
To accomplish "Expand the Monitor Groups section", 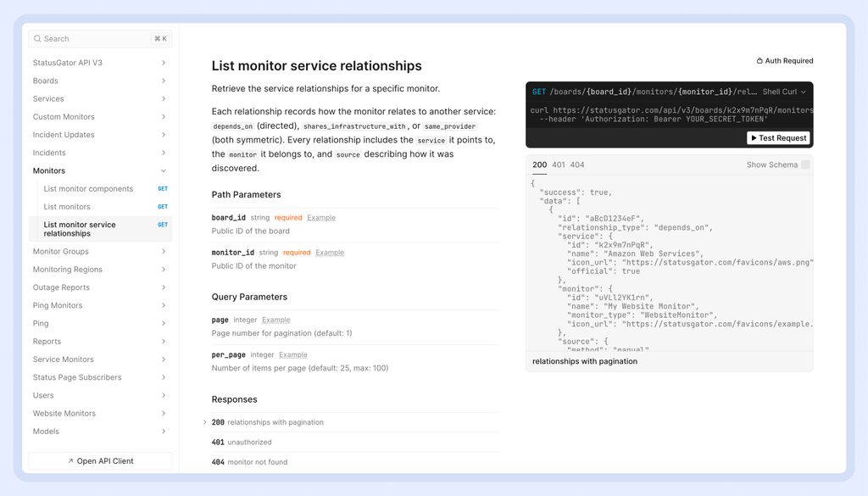I will click(164, 251).
